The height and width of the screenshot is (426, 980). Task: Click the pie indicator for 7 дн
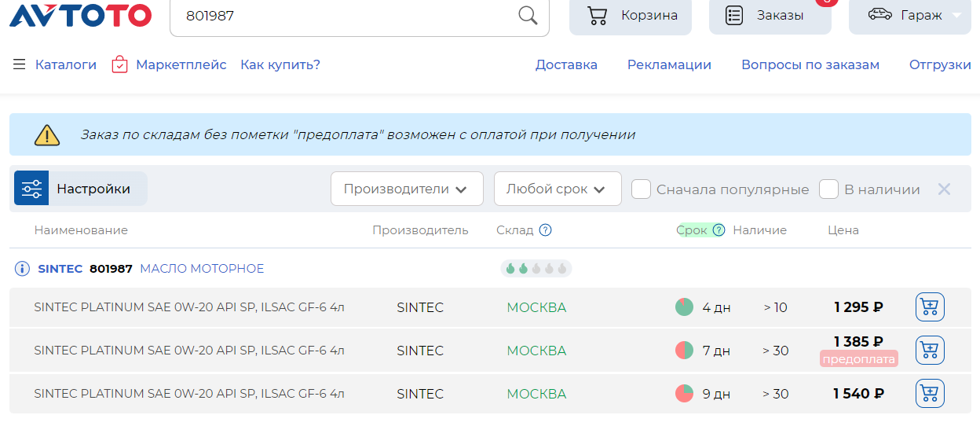[x=684, y=351]
